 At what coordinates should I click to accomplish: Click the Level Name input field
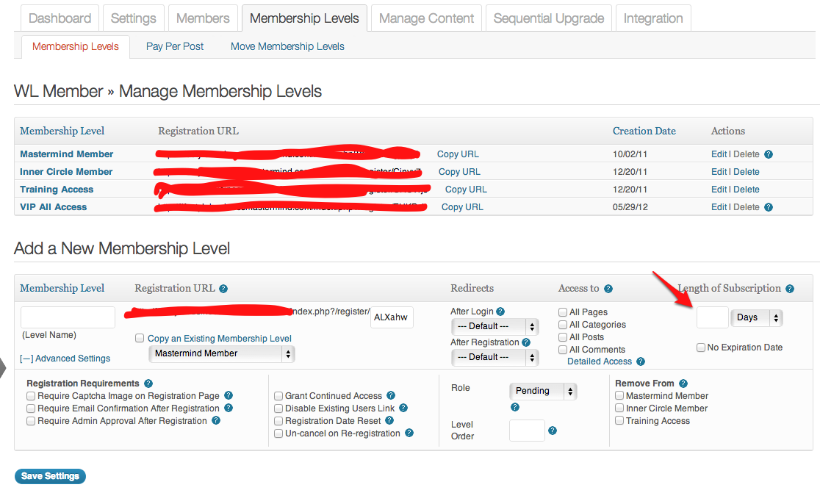[68, 317]
